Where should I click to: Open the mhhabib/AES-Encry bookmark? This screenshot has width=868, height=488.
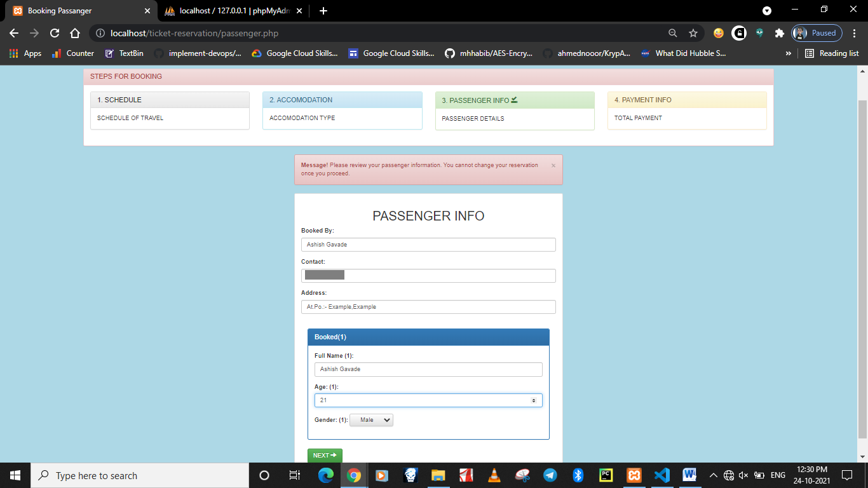coord(489,53)
